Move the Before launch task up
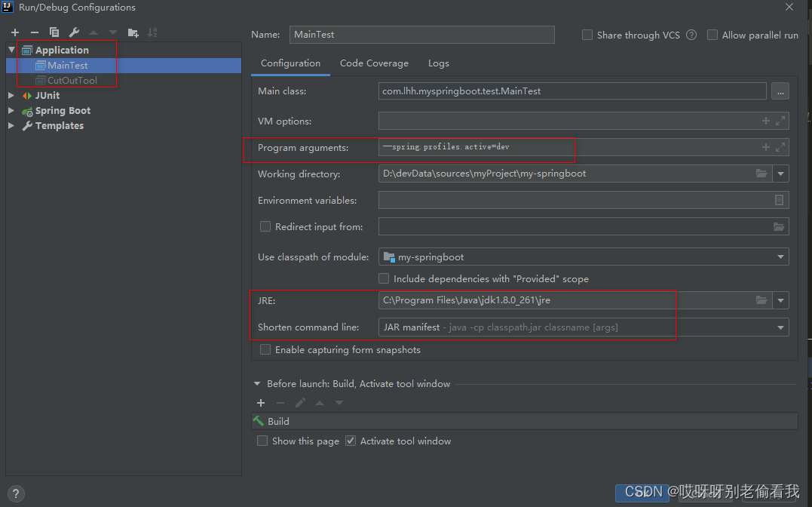 pos(320,403)
